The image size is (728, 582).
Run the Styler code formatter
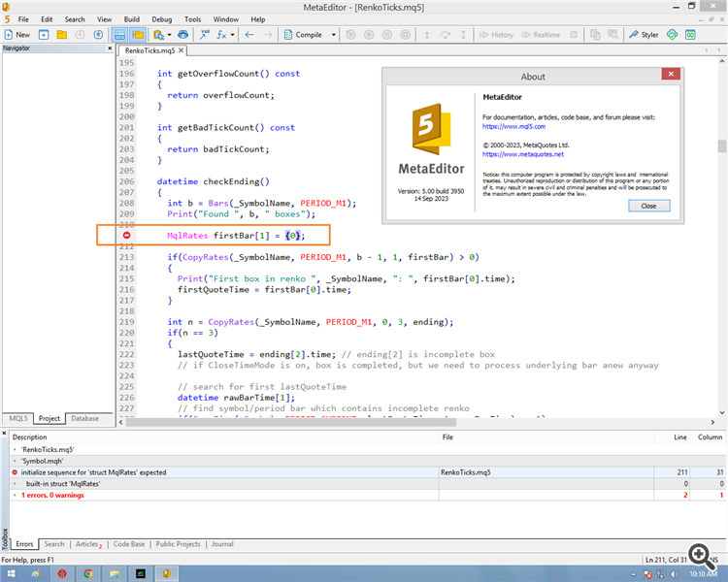pyautogui.click(x=644, y=35)
